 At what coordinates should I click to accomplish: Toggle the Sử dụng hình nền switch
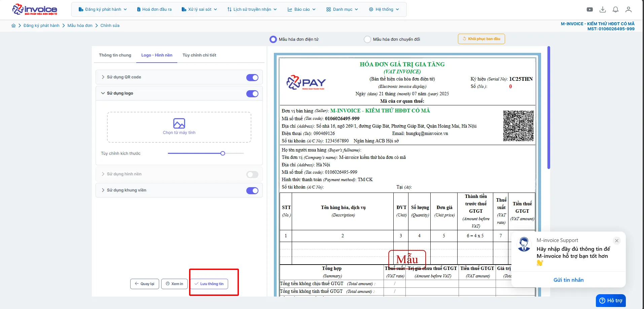(252, 174)
